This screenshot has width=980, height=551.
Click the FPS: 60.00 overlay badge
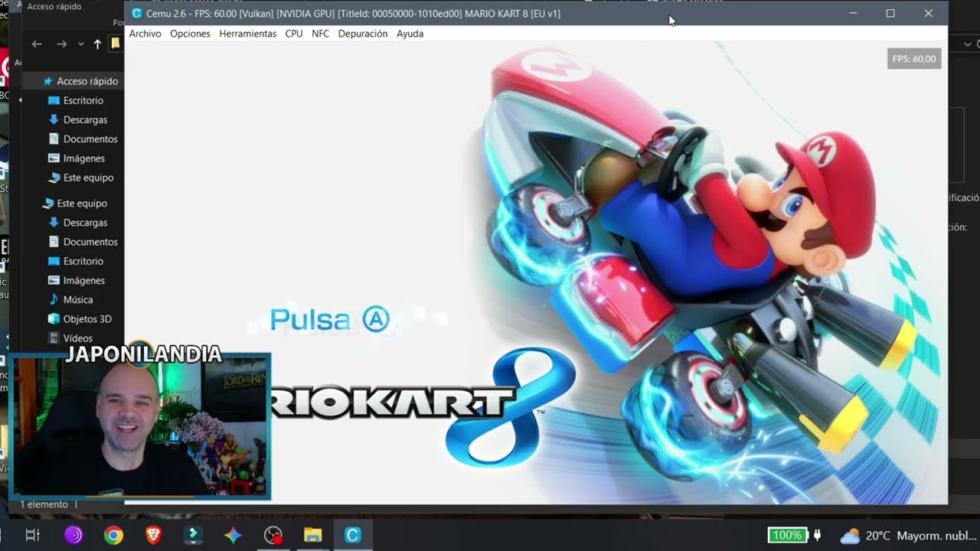click(x=913, y=59)
